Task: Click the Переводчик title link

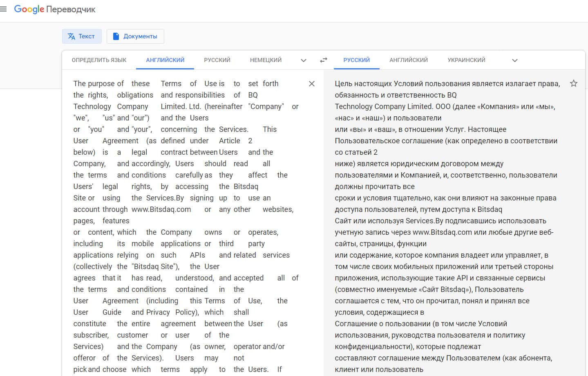Action: (x=72, y=9)
